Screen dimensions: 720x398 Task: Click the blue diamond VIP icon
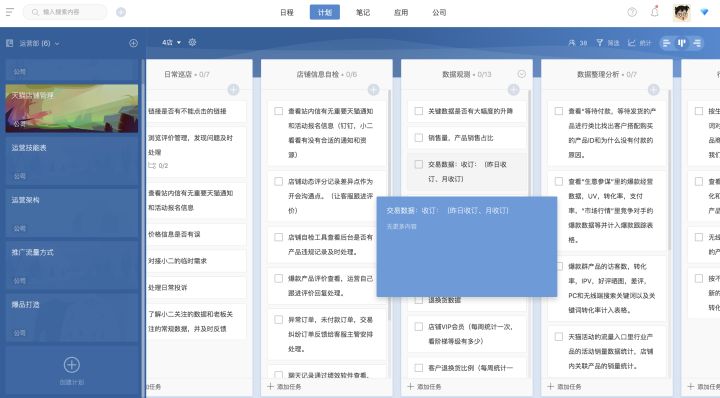[704, 12]
